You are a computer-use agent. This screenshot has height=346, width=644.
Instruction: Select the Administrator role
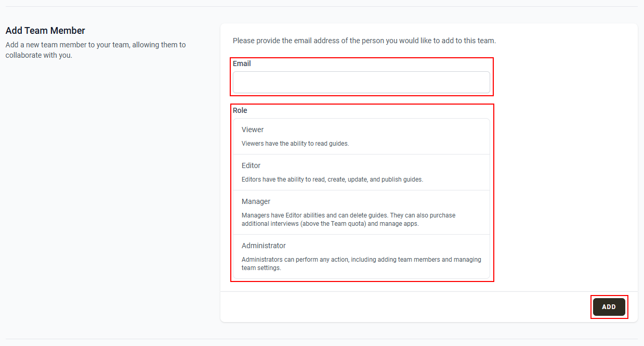[x=361, y=257]
